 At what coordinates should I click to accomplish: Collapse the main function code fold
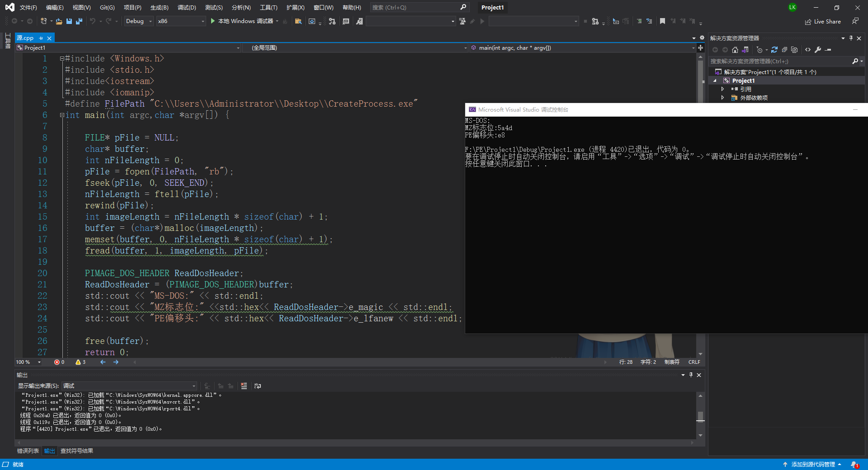click(x=62, y=115)
